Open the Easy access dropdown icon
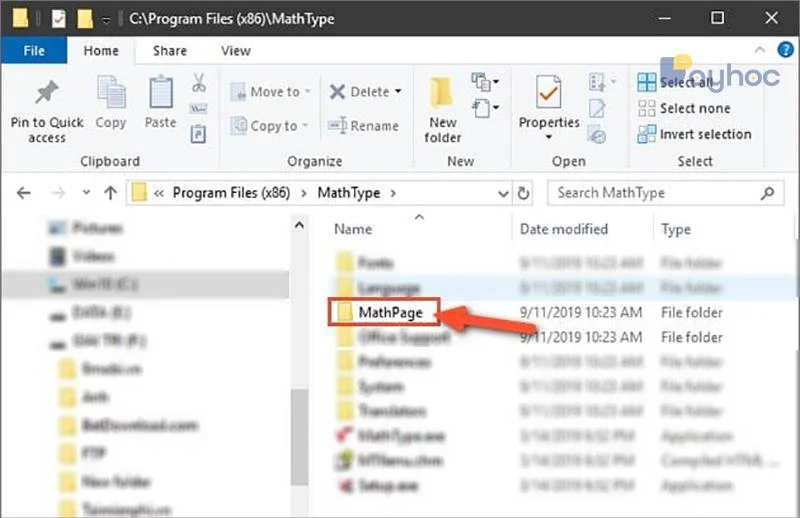 (486, 108)
